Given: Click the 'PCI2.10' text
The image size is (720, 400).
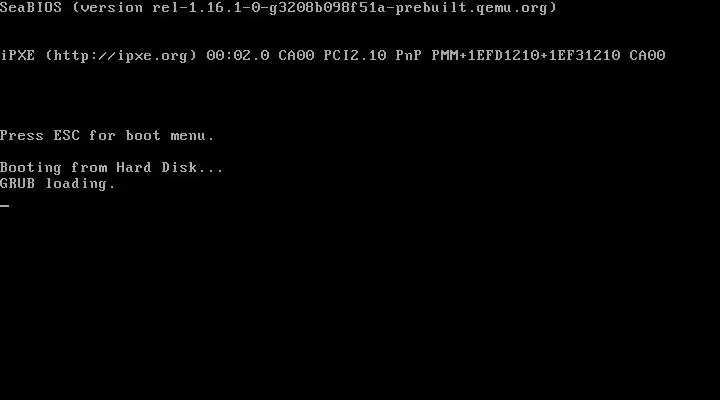Looking at the screenshot, I should click(355, 56).
